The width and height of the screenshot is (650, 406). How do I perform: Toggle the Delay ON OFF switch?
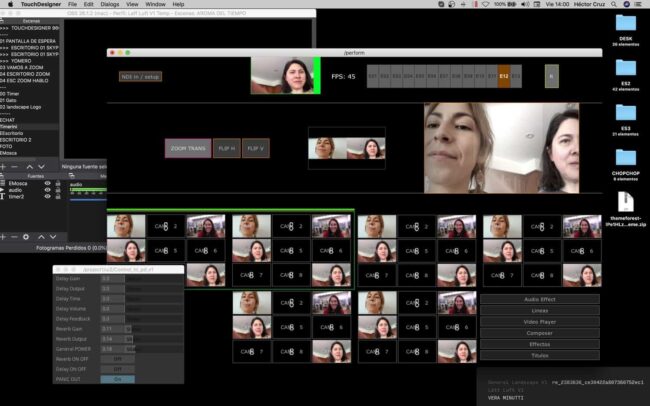tap(117, 368)
